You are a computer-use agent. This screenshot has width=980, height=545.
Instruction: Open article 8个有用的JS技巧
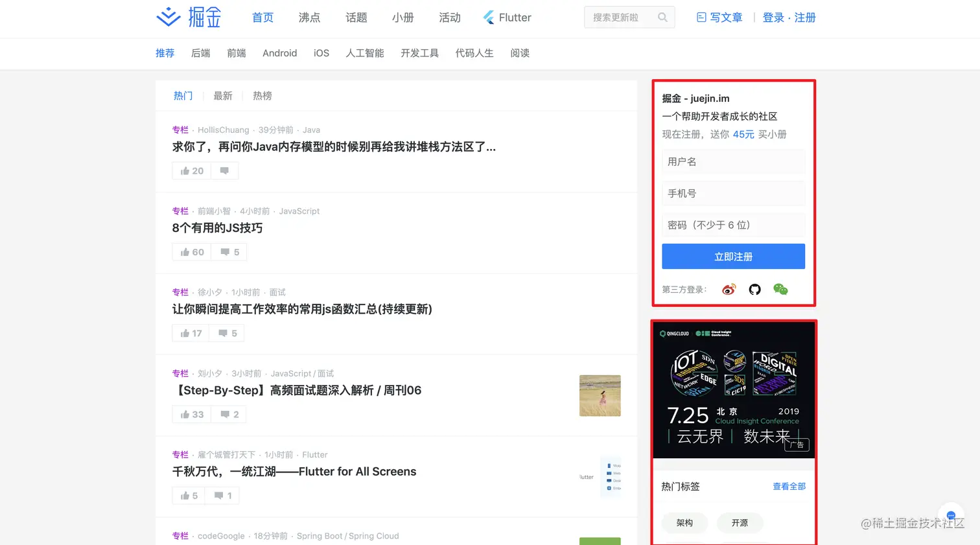click(x=217, y=228)
